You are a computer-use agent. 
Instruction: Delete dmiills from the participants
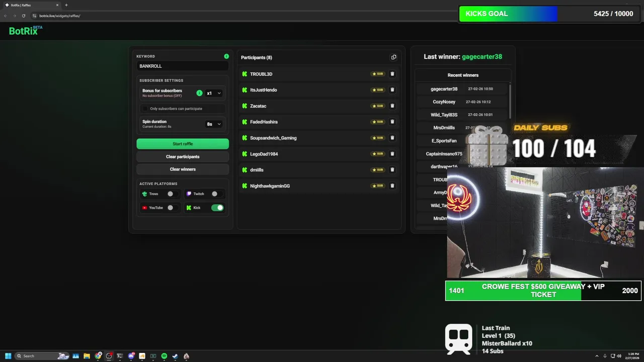[x=392, y=170]
